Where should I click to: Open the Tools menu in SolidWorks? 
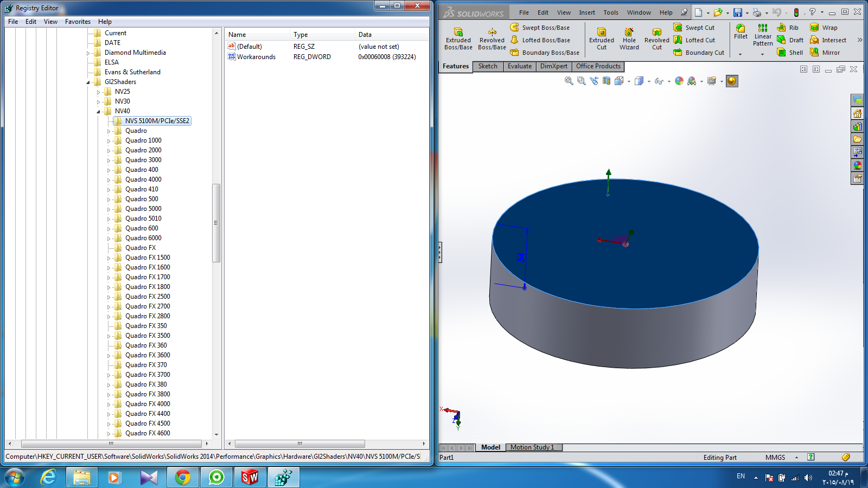point(611,12)
